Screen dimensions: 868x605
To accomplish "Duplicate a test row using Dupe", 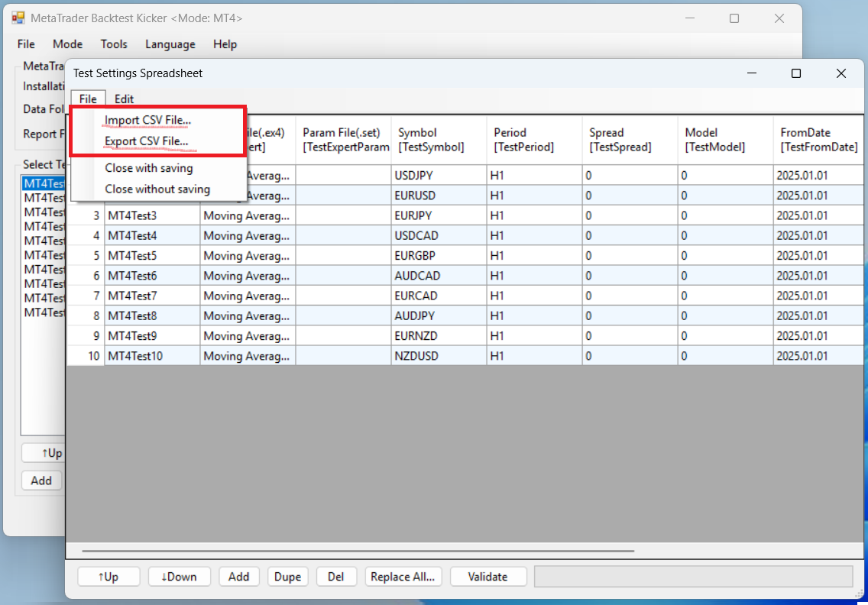I will coord(287,577).
